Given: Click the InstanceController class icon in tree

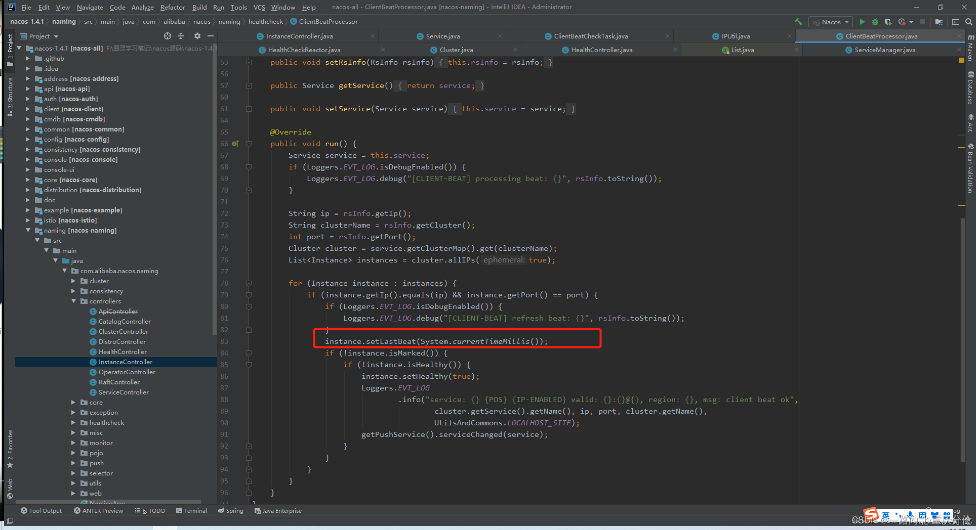Looking at the screenshot, I should pyautogui.click(x=93, y=362).
